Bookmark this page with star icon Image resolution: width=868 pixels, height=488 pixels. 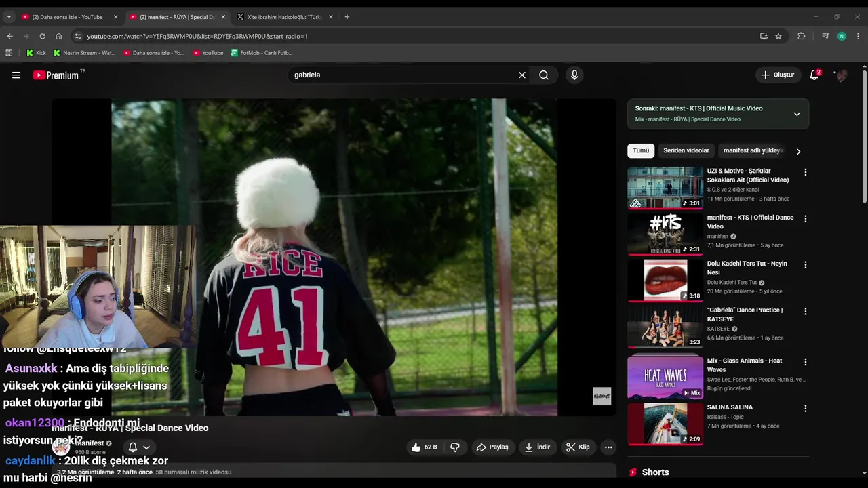pos(778,36)
